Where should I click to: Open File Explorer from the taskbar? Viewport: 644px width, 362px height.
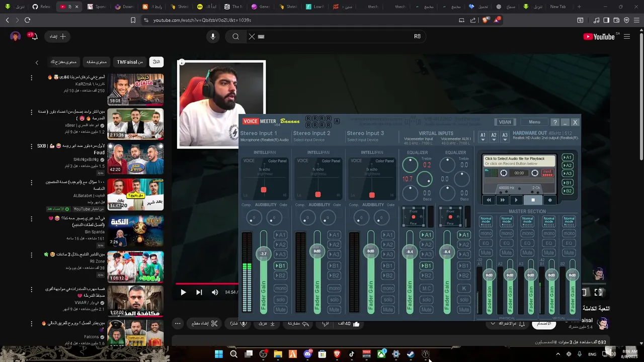(278, 354)
